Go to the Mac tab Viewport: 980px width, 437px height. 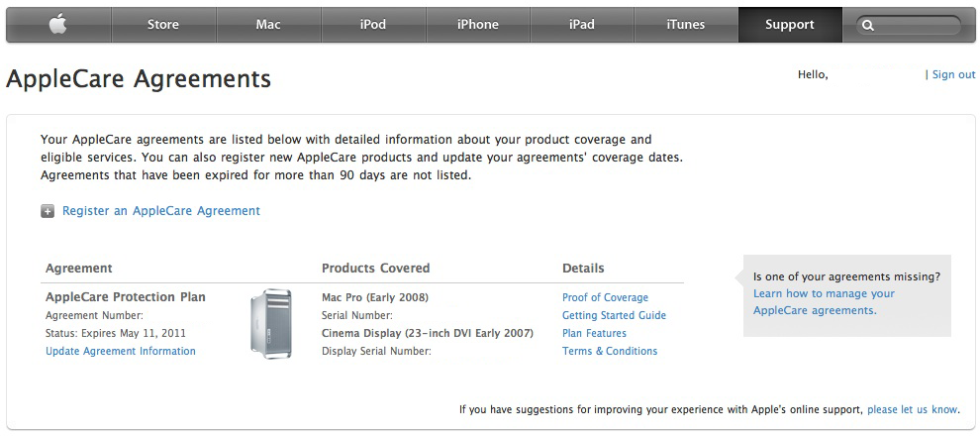[268, 25]
